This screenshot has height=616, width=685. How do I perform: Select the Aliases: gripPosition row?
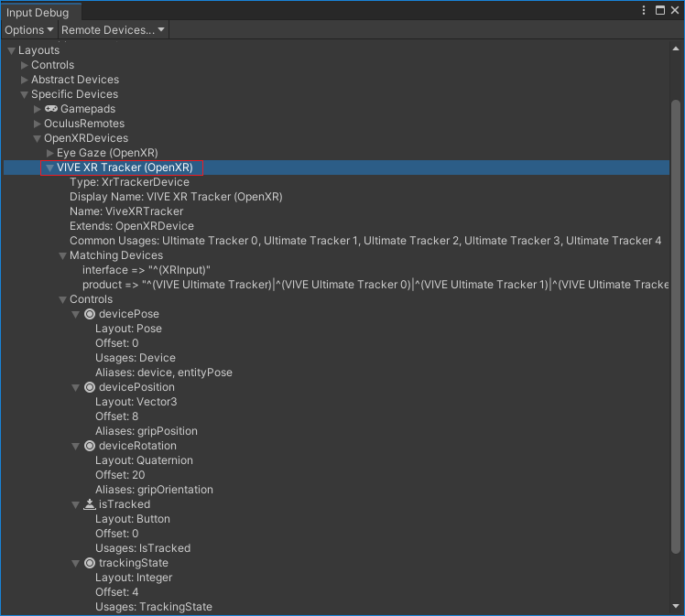pyautogui.click(x=336, y=431)
